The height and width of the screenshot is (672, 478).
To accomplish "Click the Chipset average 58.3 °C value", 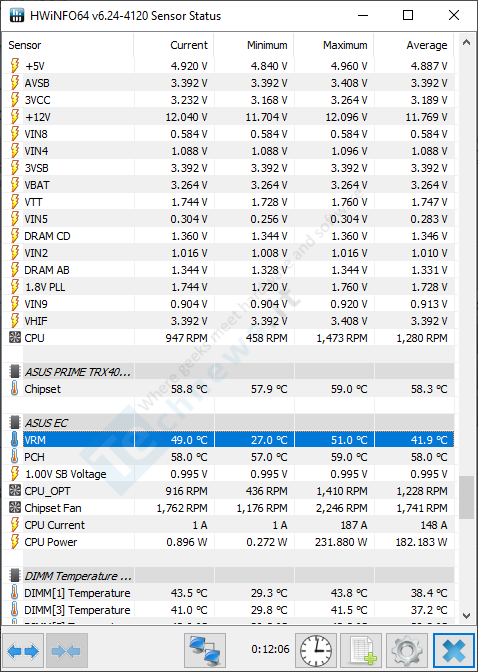I will tap(429, 389).
